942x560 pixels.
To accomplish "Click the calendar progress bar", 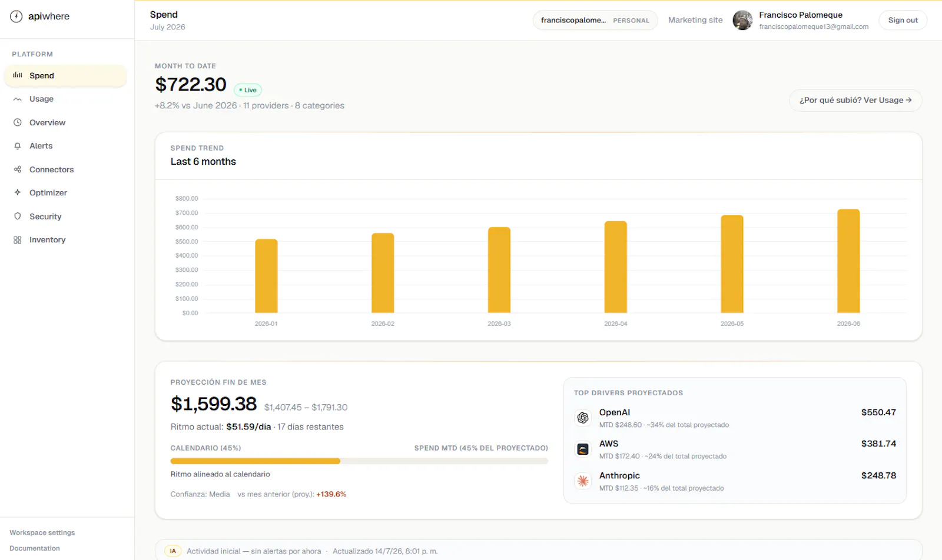I will click(359, 461).
